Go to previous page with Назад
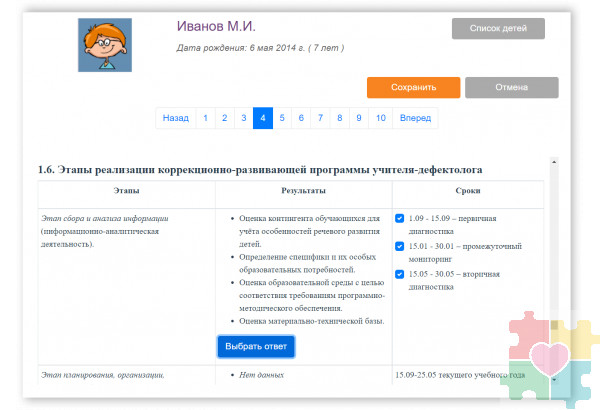600x410 pixels. [x=175, y=118]
